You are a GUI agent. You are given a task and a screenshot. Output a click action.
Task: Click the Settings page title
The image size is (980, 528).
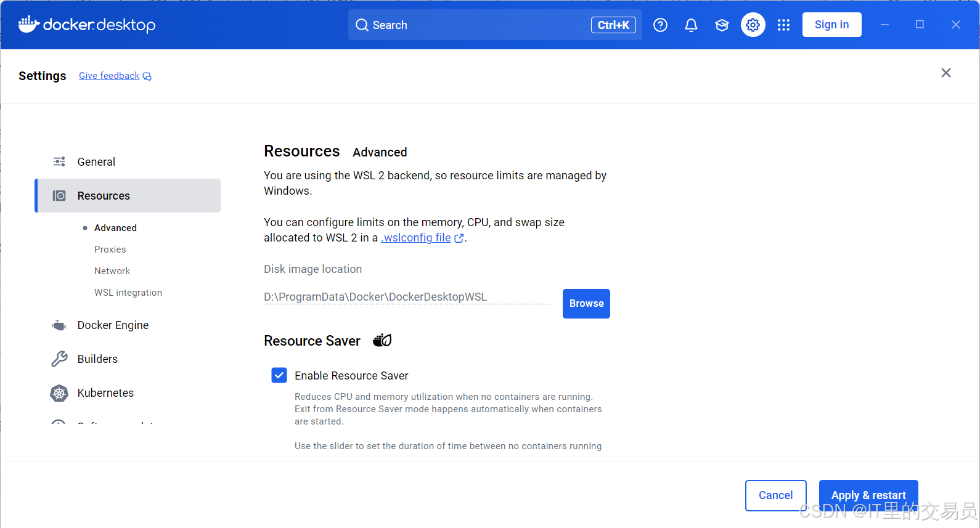point(42,76)
